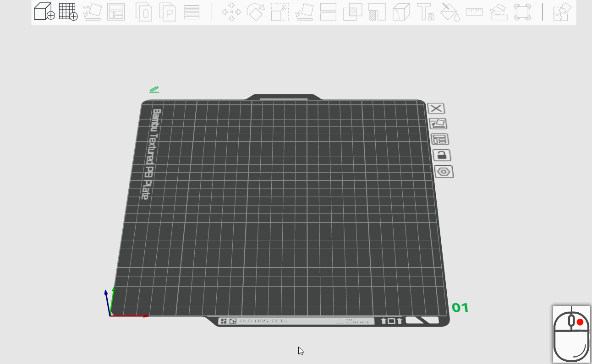Select the Color painting bucket tool
Viewport: 592px width, 364px height.
point(450,12)
